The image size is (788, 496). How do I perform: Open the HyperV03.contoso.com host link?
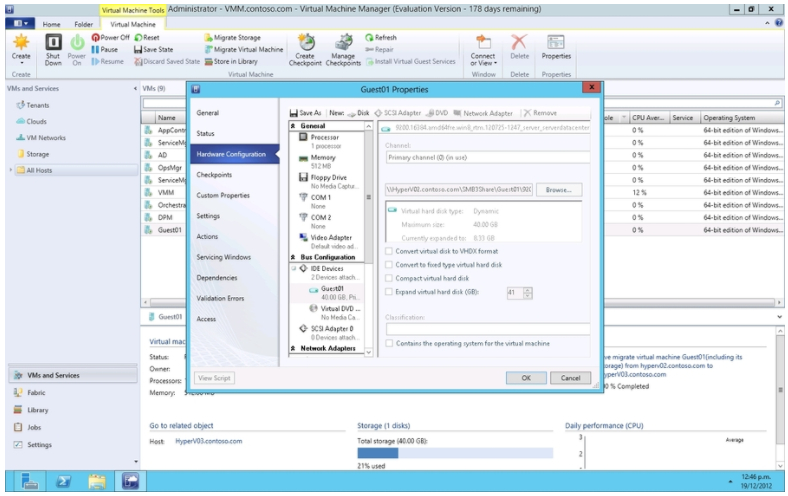[209, 441]
